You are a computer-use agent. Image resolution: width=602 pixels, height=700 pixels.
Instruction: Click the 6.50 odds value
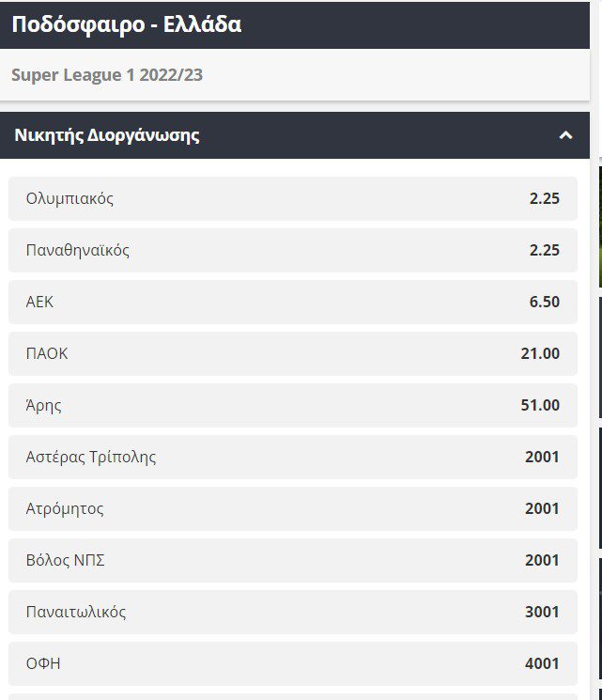pos(544,303)
